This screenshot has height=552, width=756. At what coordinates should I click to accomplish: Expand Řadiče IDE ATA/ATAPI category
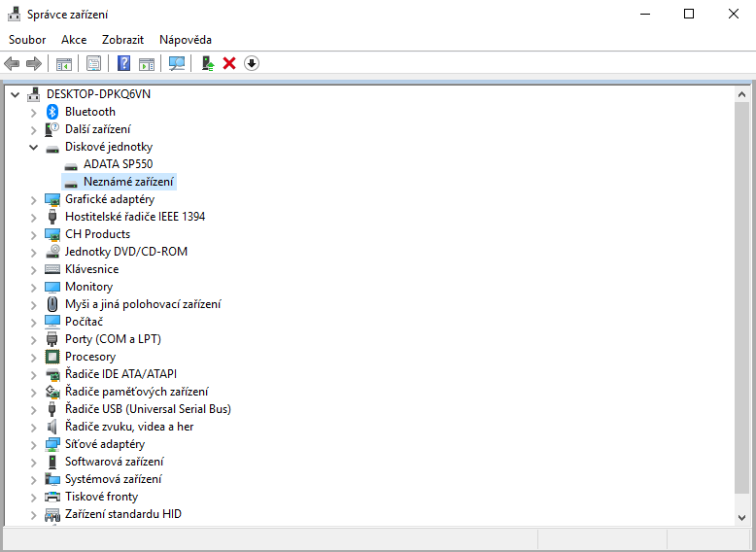tap(33, 375)
